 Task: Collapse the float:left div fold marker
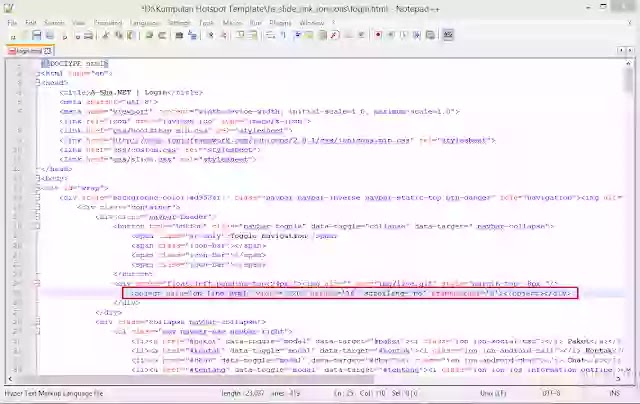38,283
